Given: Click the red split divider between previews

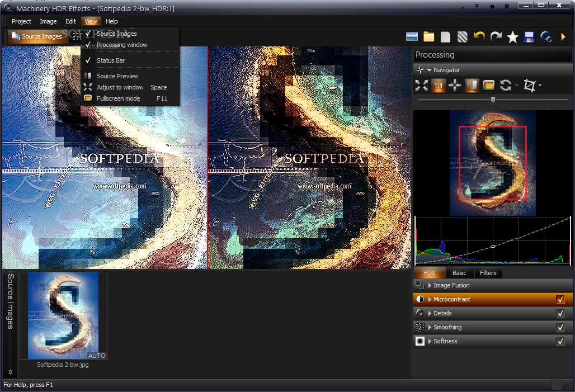Looking at the screenshot, I should [x=208, y=158].
